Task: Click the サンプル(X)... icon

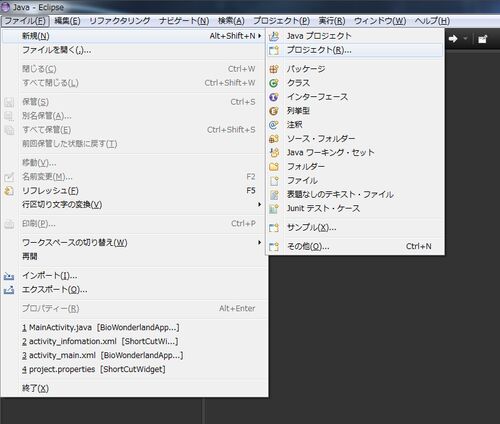Action: click(274, 228)
